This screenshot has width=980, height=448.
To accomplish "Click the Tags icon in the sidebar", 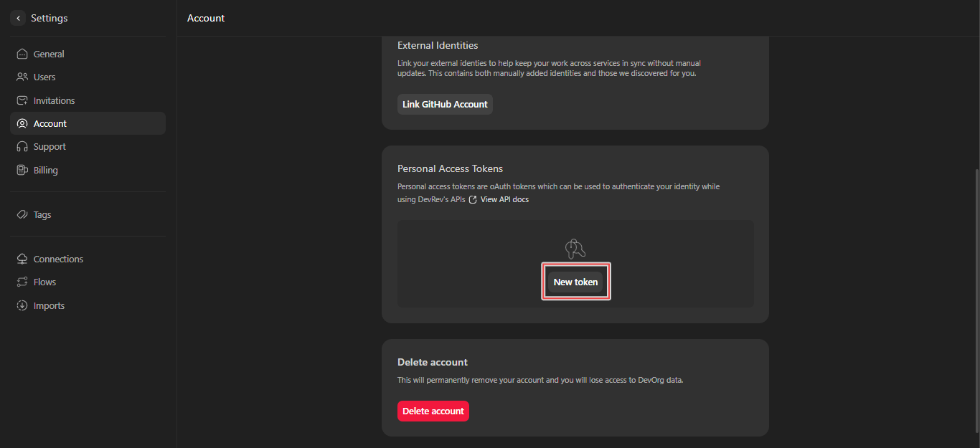I will [x=22, y=215].
